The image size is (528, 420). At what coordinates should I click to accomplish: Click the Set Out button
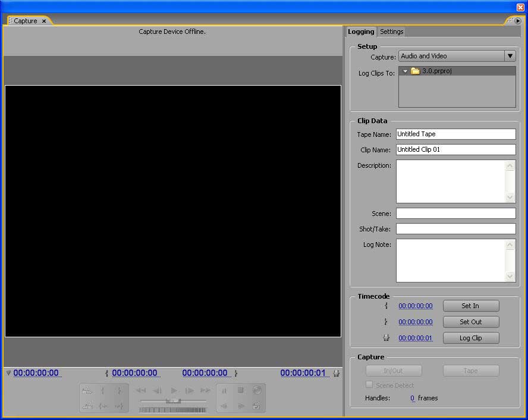[x=471, y=322]
